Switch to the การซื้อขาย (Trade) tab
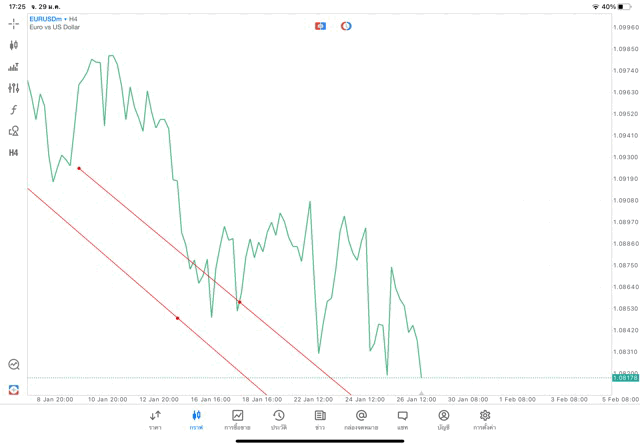The image size is (640, 447). (238, 419)
